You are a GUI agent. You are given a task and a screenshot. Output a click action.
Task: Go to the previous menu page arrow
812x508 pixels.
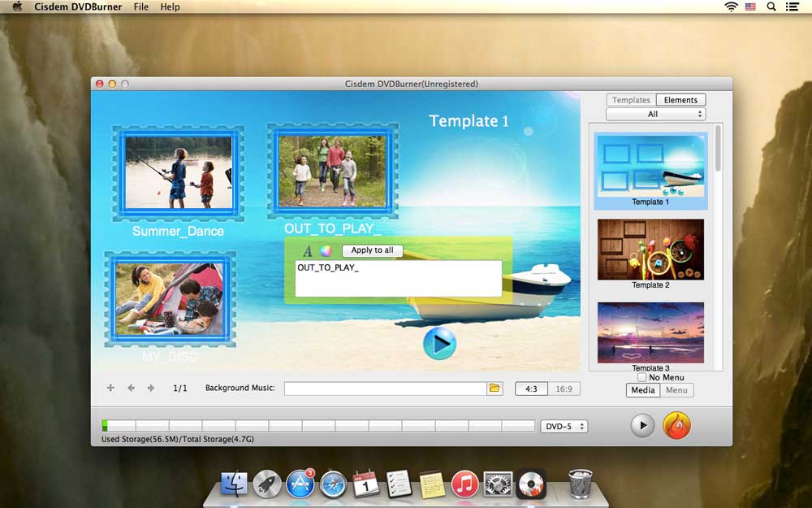[x=131, y=389]
